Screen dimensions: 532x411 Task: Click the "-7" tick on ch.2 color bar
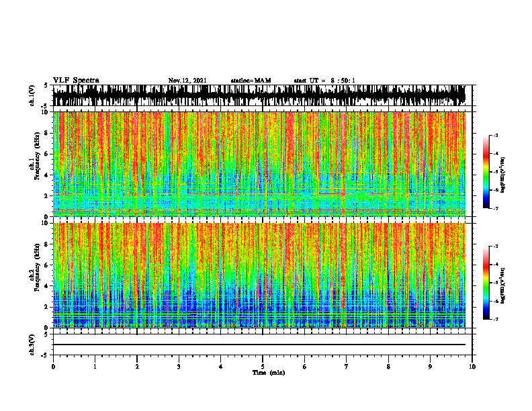pyautogui.click(x=495, y=320)
